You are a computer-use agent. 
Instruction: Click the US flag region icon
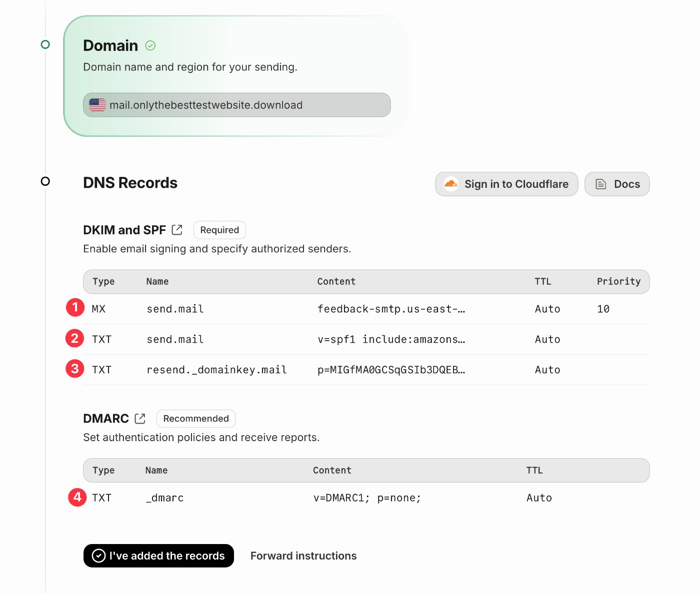click(x=97, y=105)
